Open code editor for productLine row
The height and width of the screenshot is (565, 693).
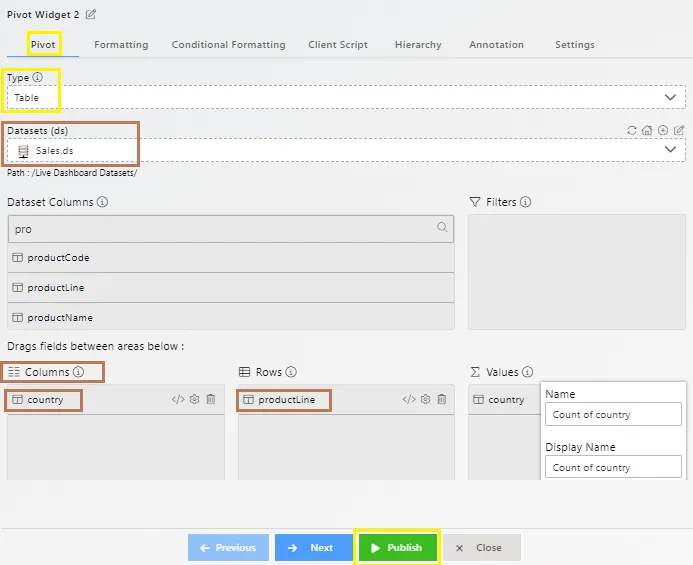(409, 399)
